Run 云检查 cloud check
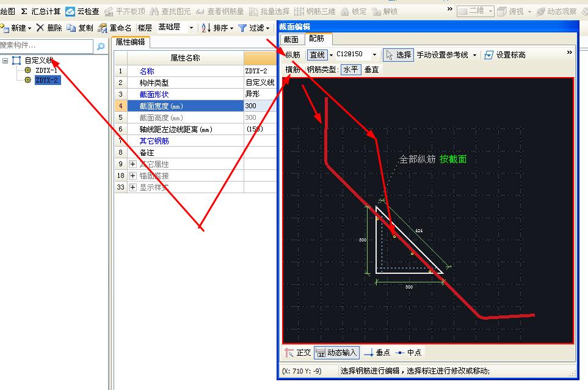The width and height of the screenshot is (588, 390). (84, 10)
